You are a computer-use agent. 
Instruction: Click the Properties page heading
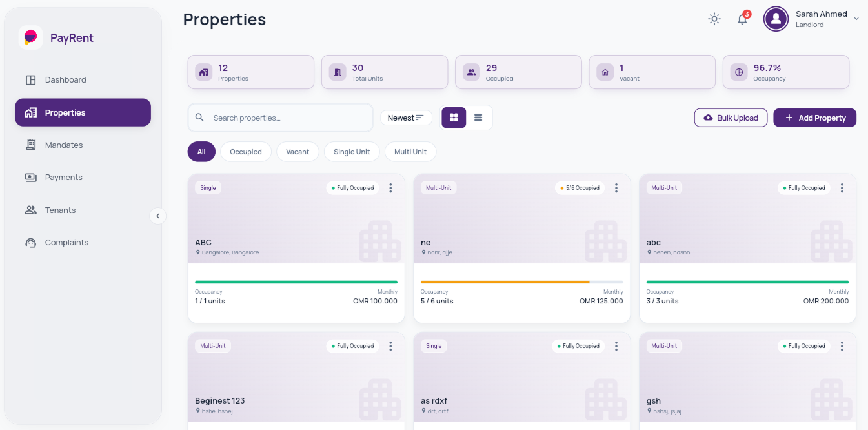(x=225, y=19)
